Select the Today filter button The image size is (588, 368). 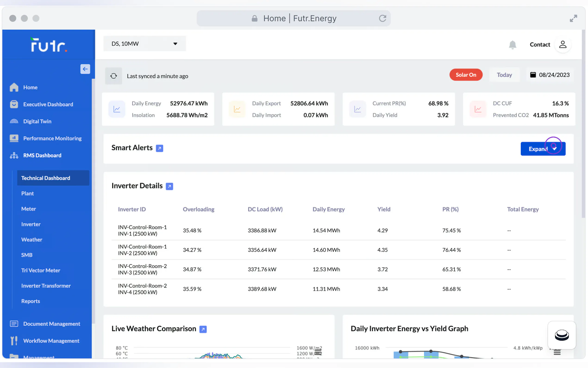pos(504,75)
